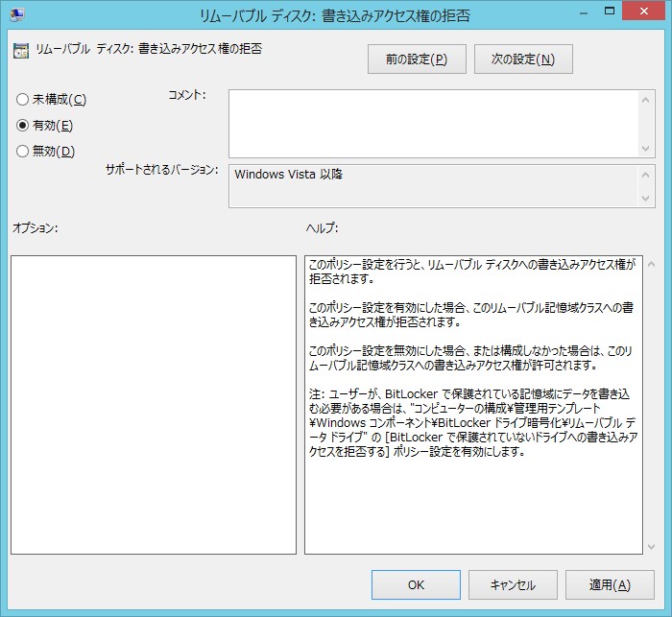Viewport: 672px width, 617px height.
Task: Click the 前の設定(P) button
Action: (417, 59)
